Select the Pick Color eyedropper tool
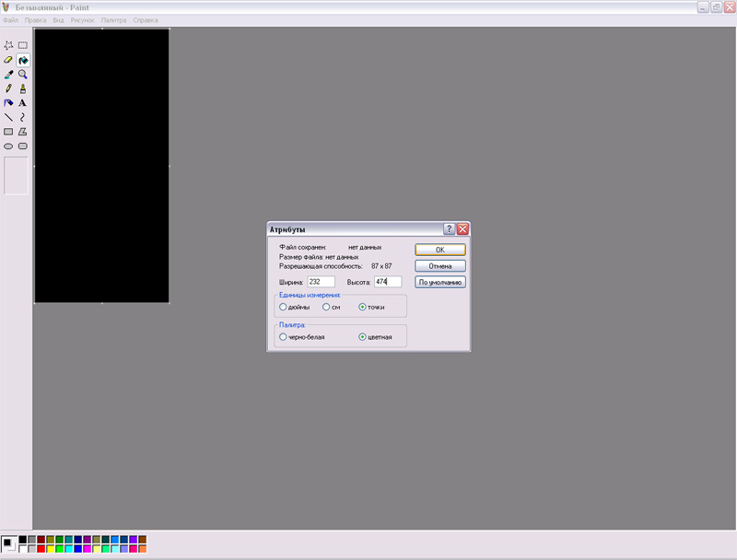737x560 pixels. click(8, 75)
